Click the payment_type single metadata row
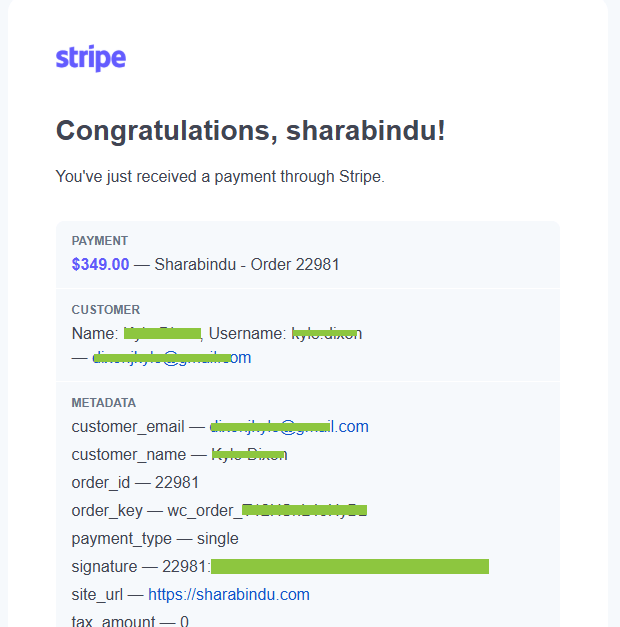Screen dimensions: 620x627 [155, 539]
